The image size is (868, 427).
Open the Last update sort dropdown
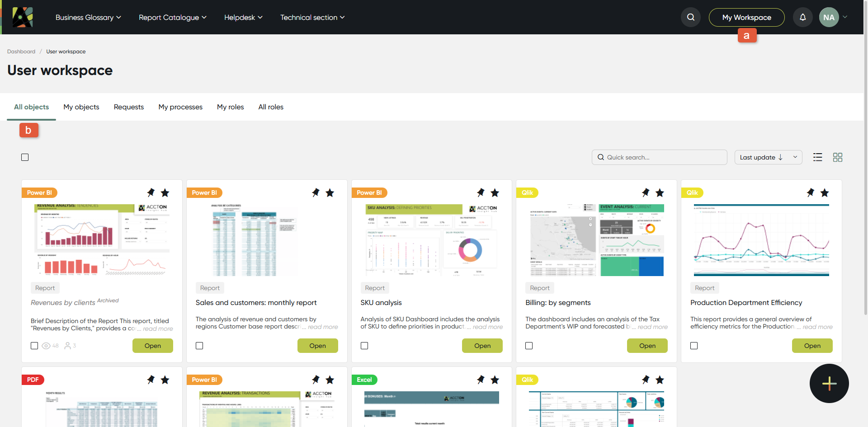tap(768, 157)
